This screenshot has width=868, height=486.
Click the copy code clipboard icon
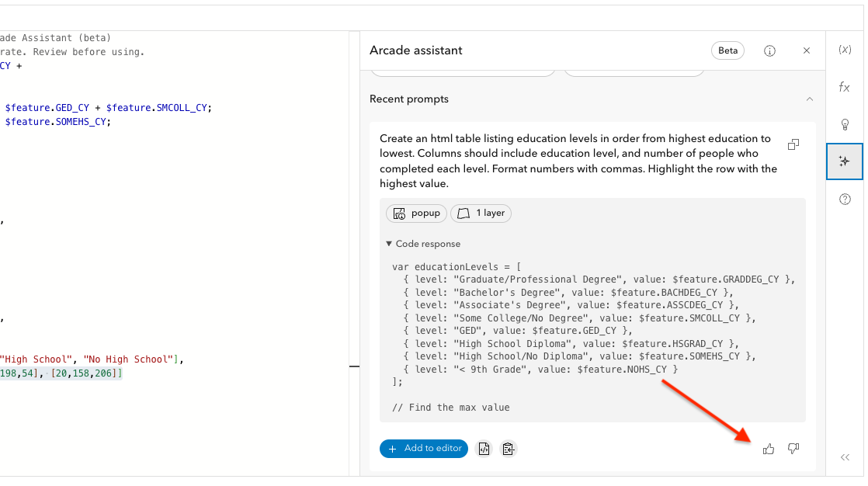click(509, 449)
